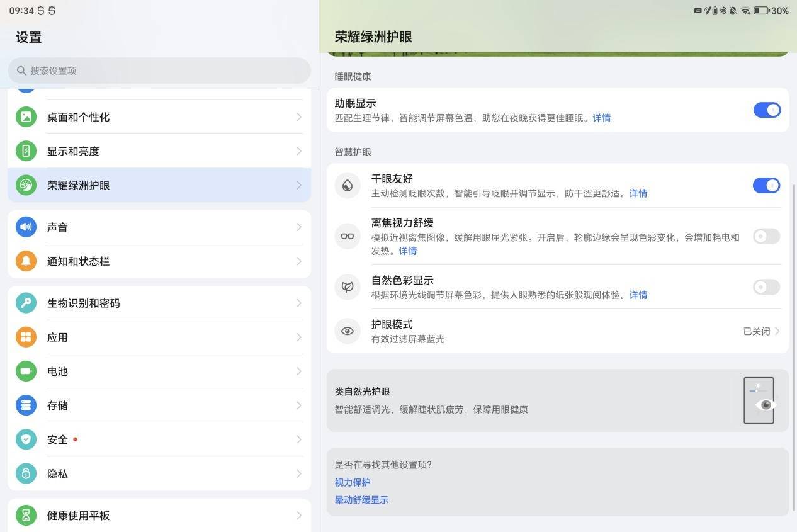Click the 声音 speaker icon
Image resolution: width=797 pixels, height=532 pixels.
(x=26, y=227)
